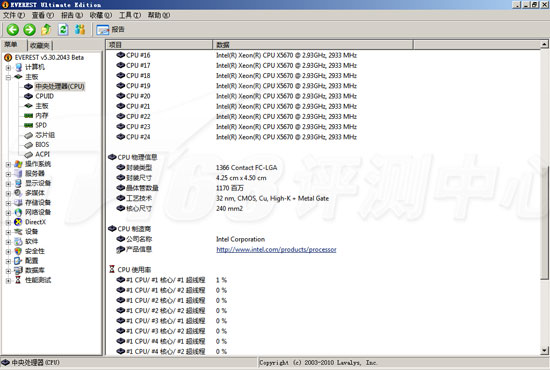
Task: Select the BIOS item under 主板
Action: (x=42, y=144)
